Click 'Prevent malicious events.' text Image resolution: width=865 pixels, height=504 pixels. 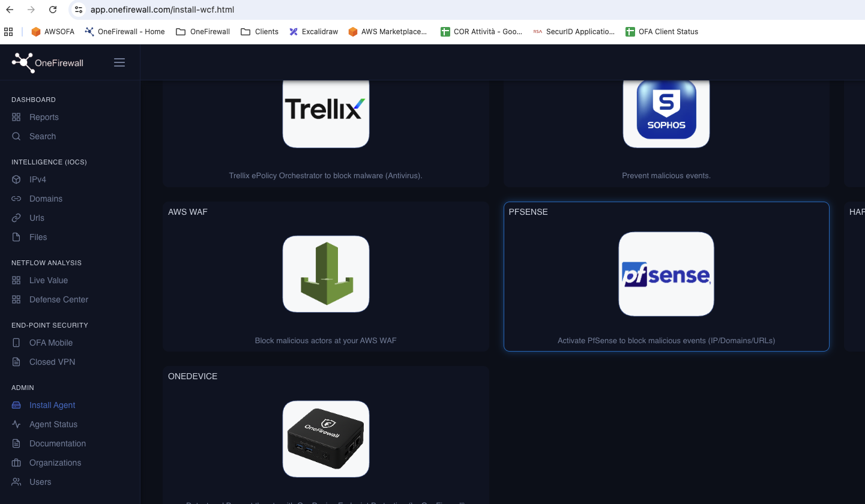click(x=666, y=176)
